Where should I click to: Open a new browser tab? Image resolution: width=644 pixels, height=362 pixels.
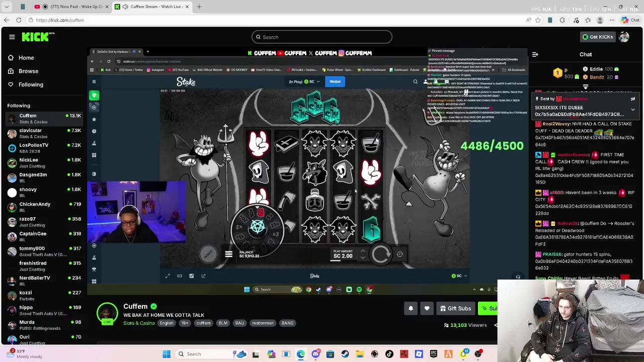199,7
